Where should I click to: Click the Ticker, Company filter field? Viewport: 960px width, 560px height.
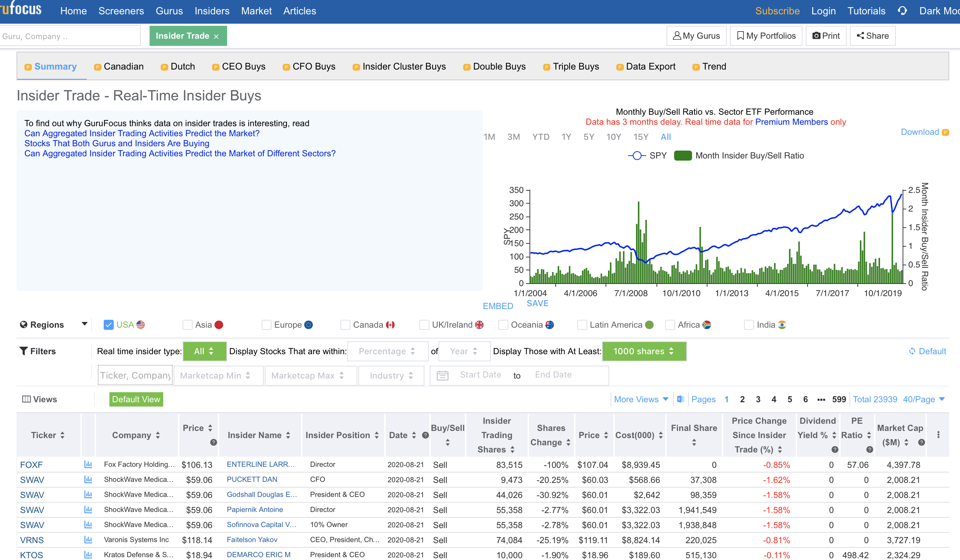point(135,375)
